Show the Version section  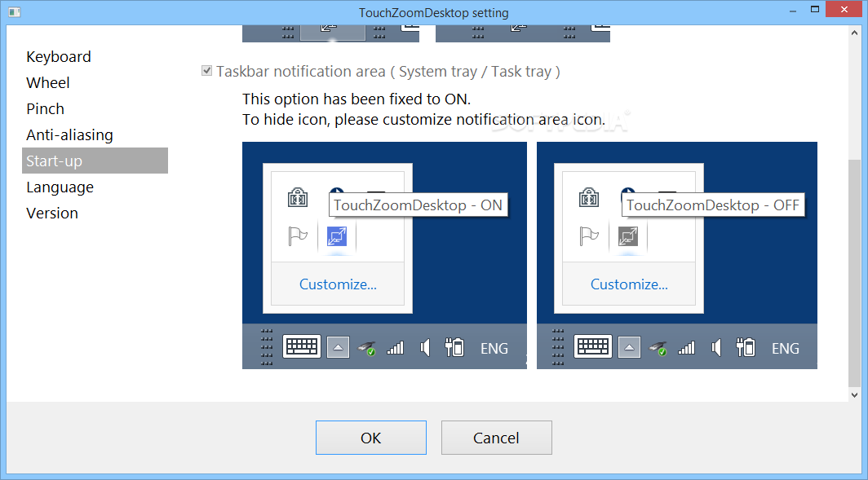point(52,213)
